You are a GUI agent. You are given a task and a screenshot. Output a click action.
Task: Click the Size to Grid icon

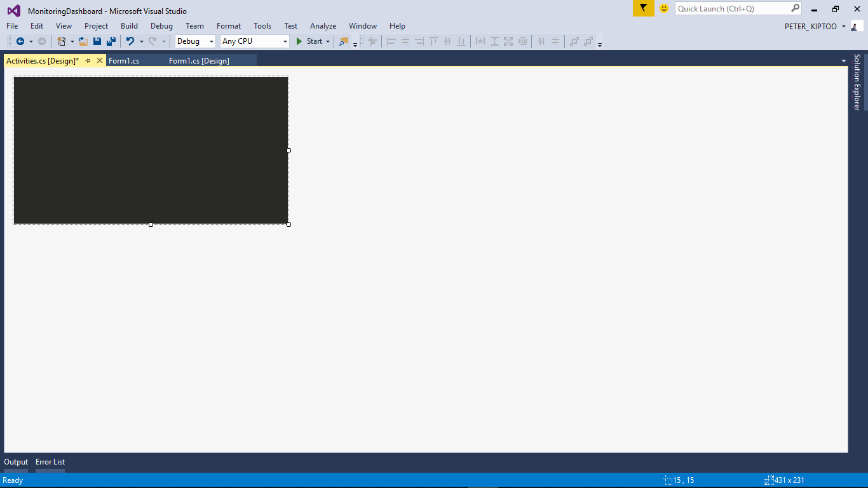coord(522,41)
